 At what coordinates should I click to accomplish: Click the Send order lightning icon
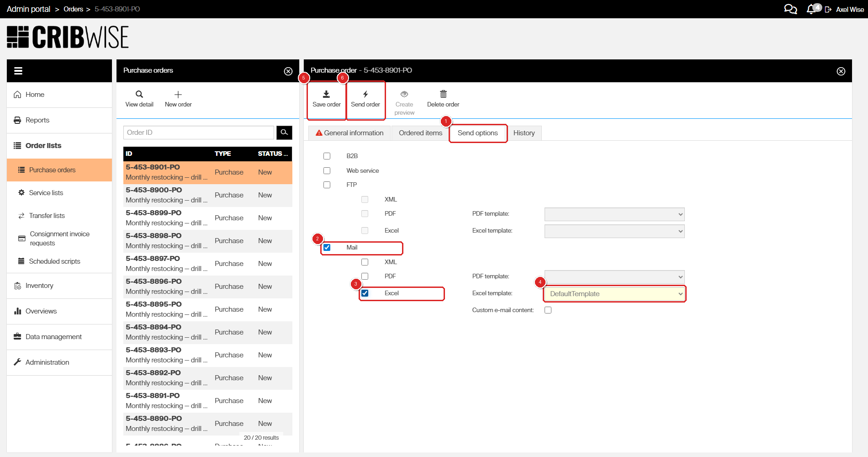(365, 94)
